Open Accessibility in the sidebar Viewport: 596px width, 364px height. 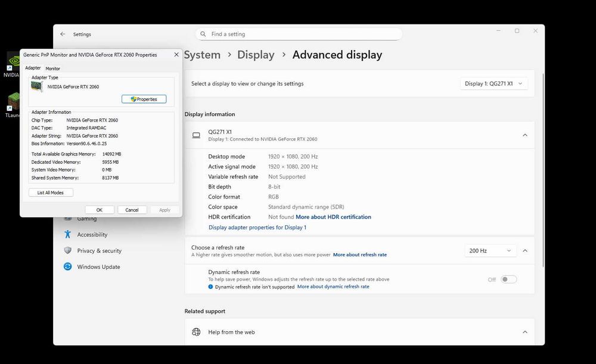click(92, 235)
